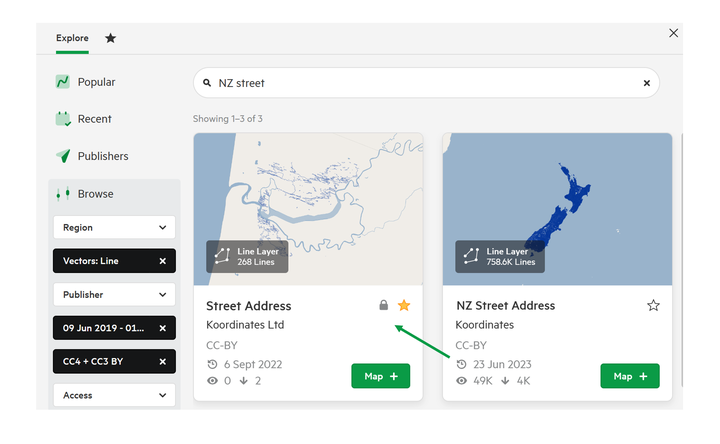Viewport: 720px width, 444px height.
Task: Click the Publishers paper plane icon
Action: click(63, 156)
